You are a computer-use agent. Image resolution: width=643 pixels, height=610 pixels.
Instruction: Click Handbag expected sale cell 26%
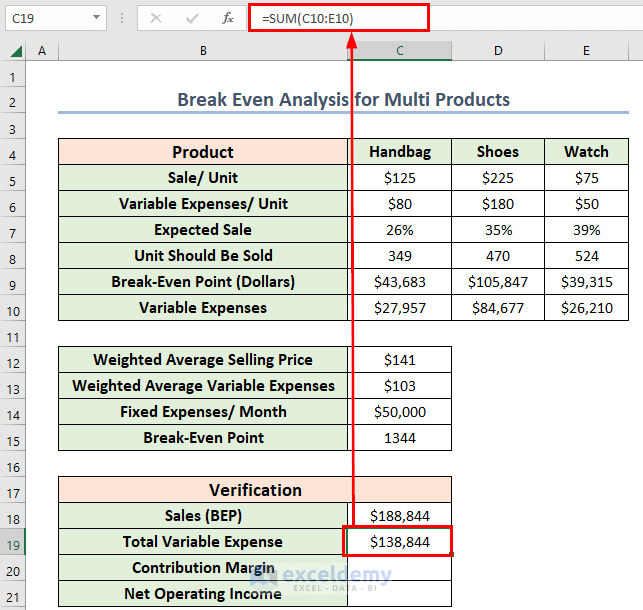pos(400,230)
